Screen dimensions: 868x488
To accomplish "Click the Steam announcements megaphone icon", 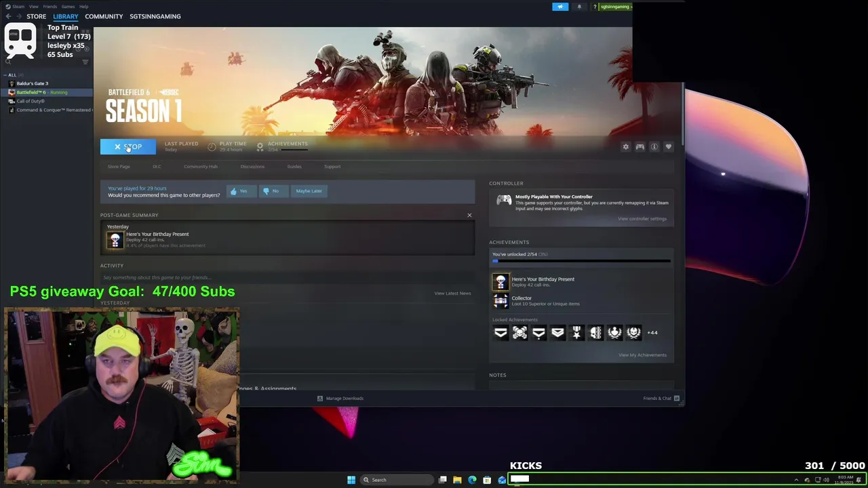I will pyautogui.click(x=560, y=7).
